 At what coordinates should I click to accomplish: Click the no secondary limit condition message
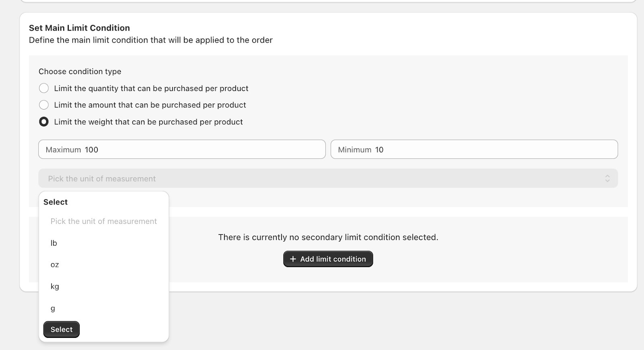coord(328,237)
